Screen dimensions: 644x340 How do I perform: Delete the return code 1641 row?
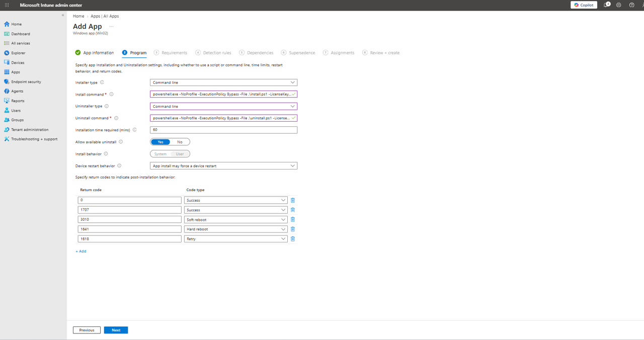click(293, 229)
